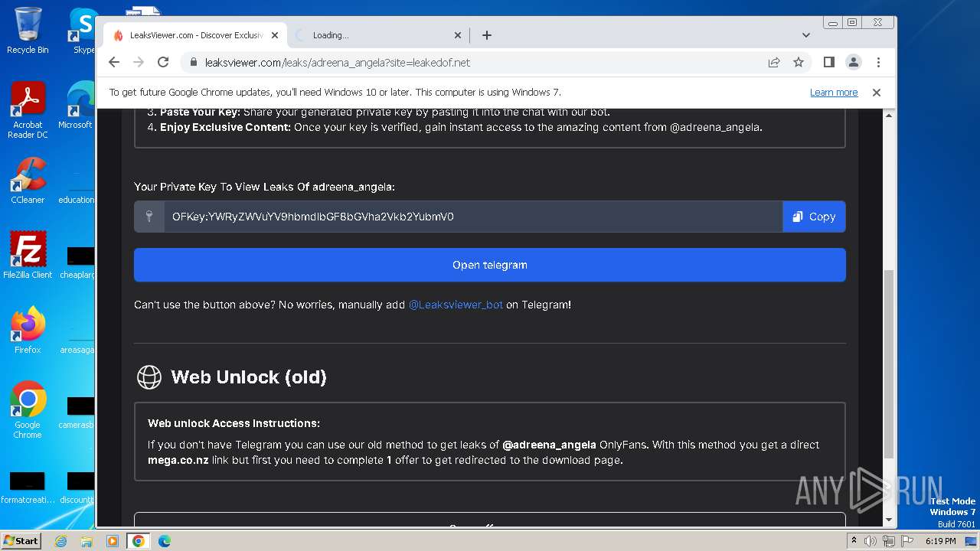Open Windows Media Player in taskbar

click(x=113, y=541)
